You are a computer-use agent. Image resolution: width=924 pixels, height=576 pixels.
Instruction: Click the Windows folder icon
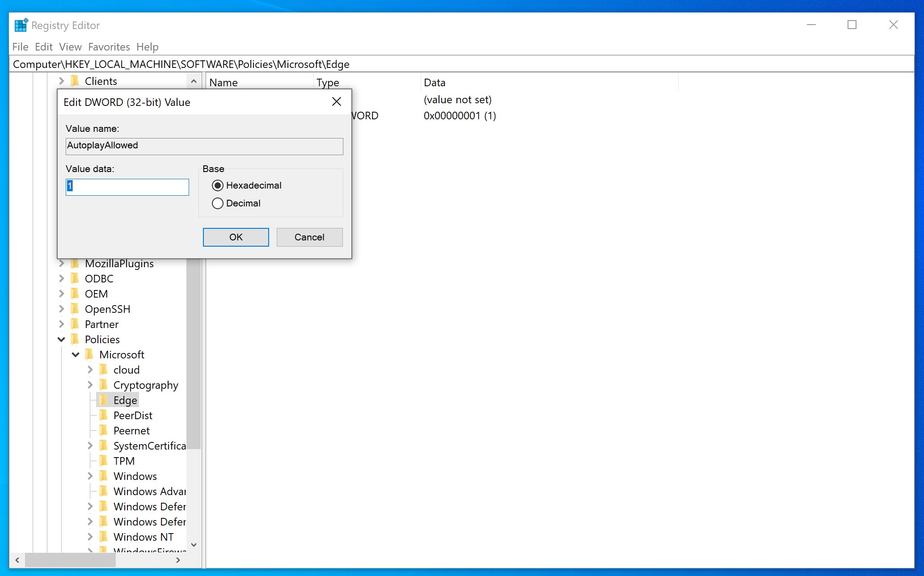(104, 476)
